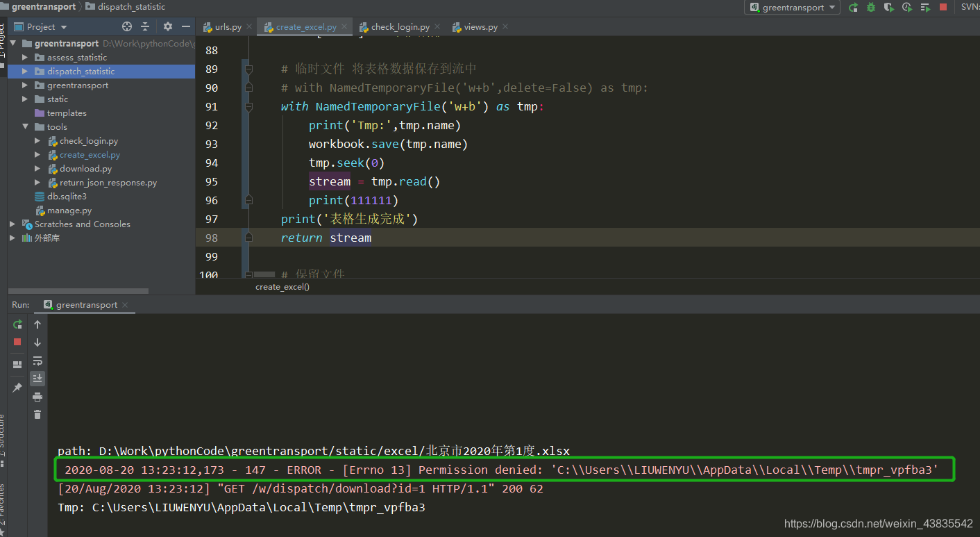Viewport: 980px width, 537px height.
Task: Click the line number 93 in the gutter
Action: tap(212, 144)
